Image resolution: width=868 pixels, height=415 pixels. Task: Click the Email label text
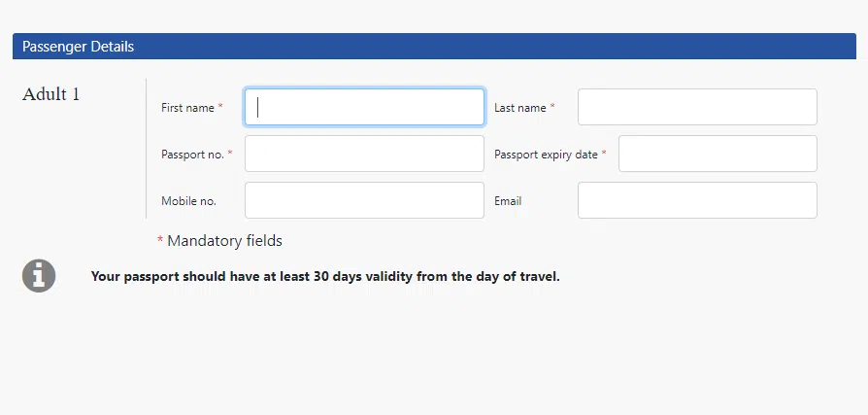[x=508, y=201]
